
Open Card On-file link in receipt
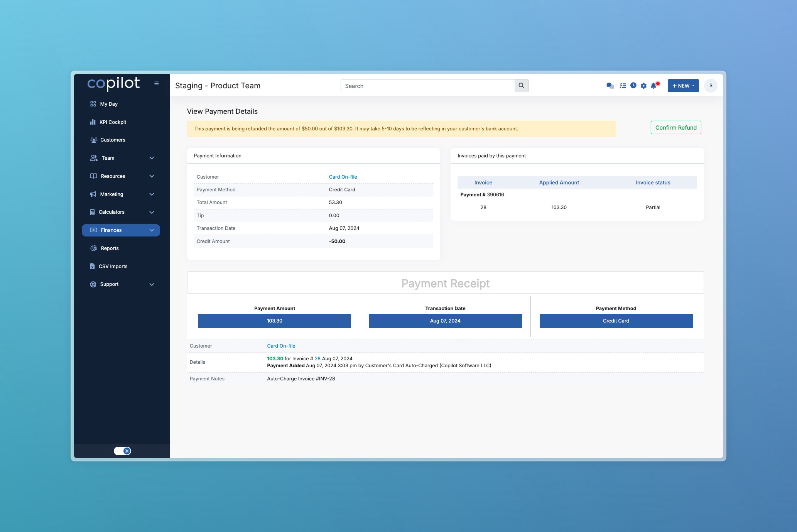[281, 346]
